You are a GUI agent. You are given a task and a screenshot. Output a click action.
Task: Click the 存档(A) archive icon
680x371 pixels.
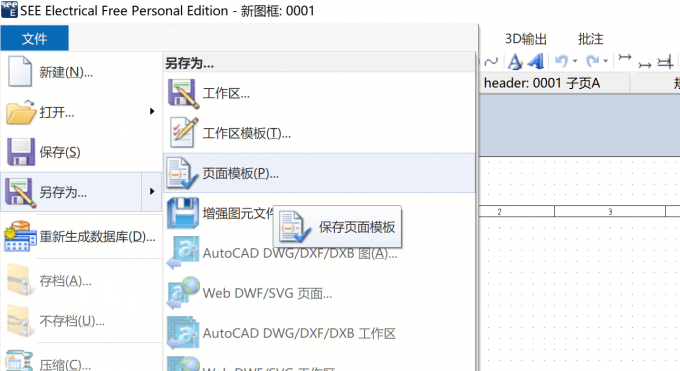tap(20, 281)
